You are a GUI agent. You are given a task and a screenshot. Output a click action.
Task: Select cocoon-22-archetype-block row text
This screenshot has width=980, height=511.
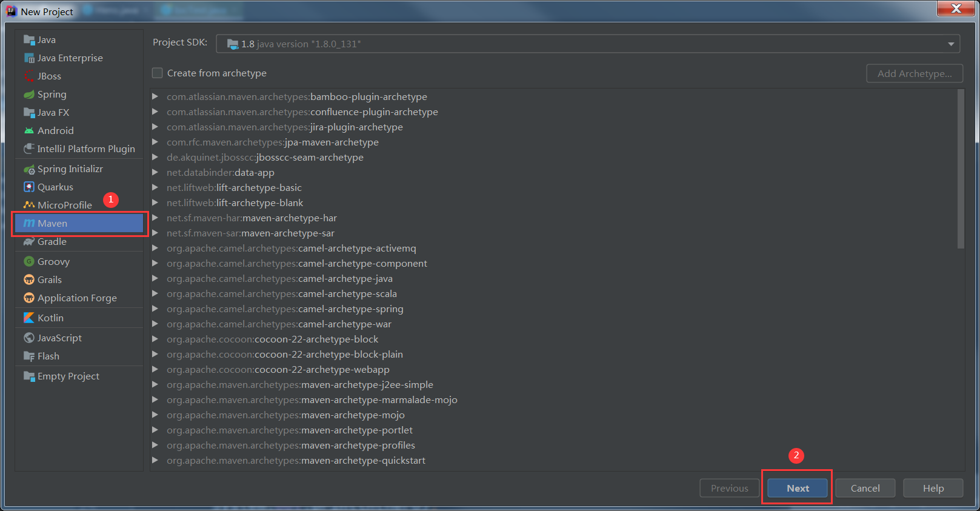pos(272,339)
